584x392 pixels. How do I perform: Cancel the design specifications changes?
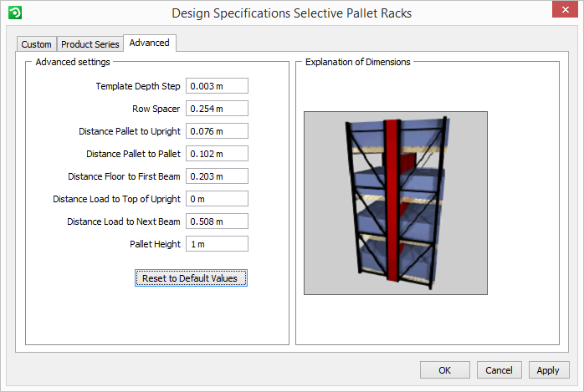coord(499,370)
